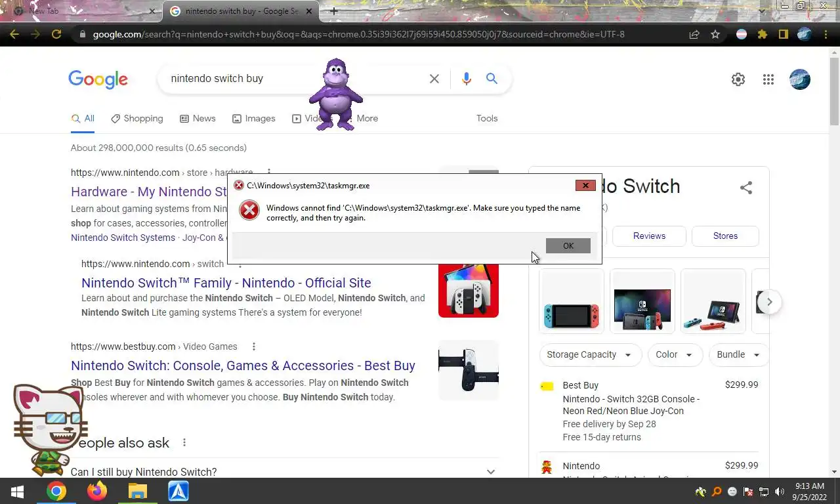
Task: Open Nintendo Switch Systems sublink
Action: point(123,238)
